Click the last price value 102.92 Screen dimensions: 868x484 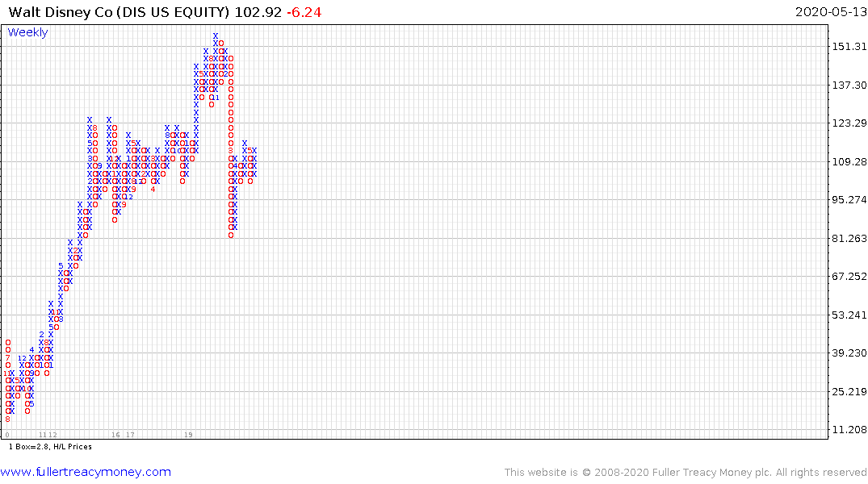(258, 12)
